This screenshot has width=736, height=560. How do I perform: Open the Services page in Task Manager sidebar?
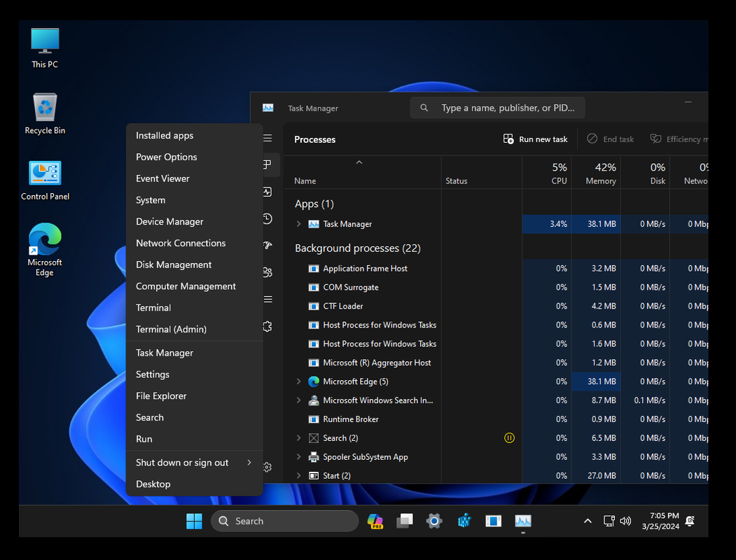[268, 326]
